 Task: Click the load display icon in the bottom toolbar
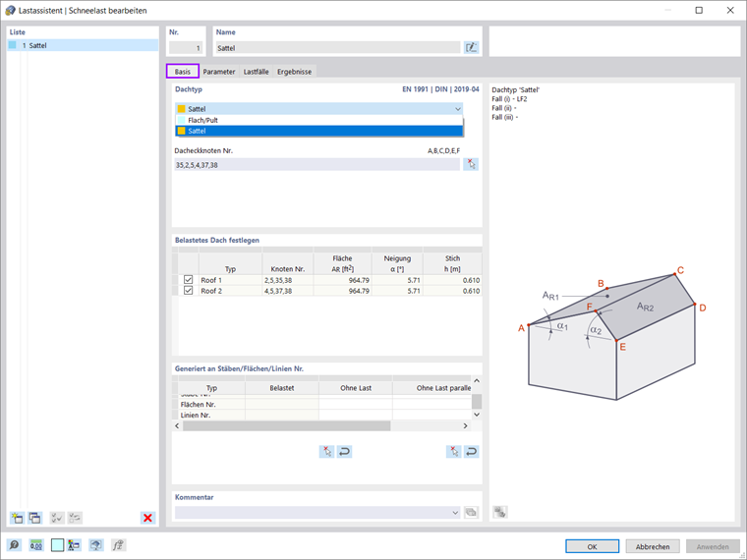pos(96,545)
